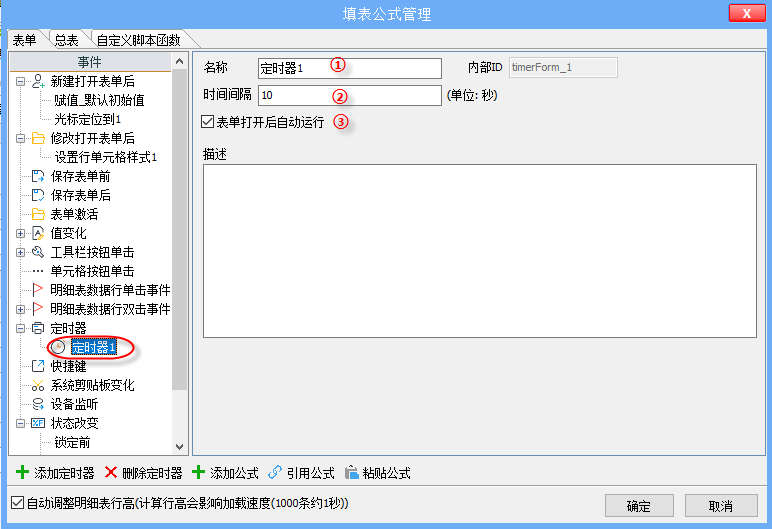Image resolution: width=772 pixels, height=529 pixels.
Task: Click the 时间间隔 input field
Action: (350, 96)
